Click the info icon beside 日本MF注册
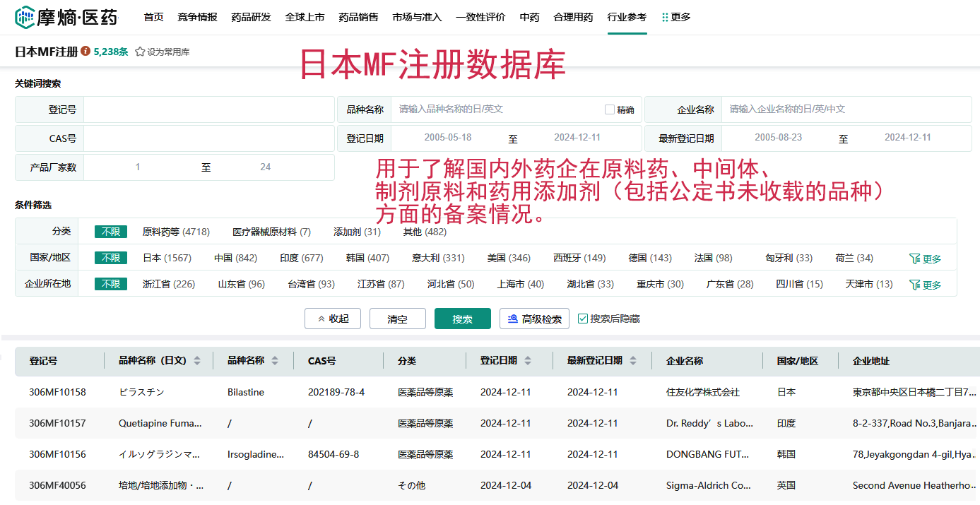The width and height of the screenshot is (980, 505). [85, 52]
